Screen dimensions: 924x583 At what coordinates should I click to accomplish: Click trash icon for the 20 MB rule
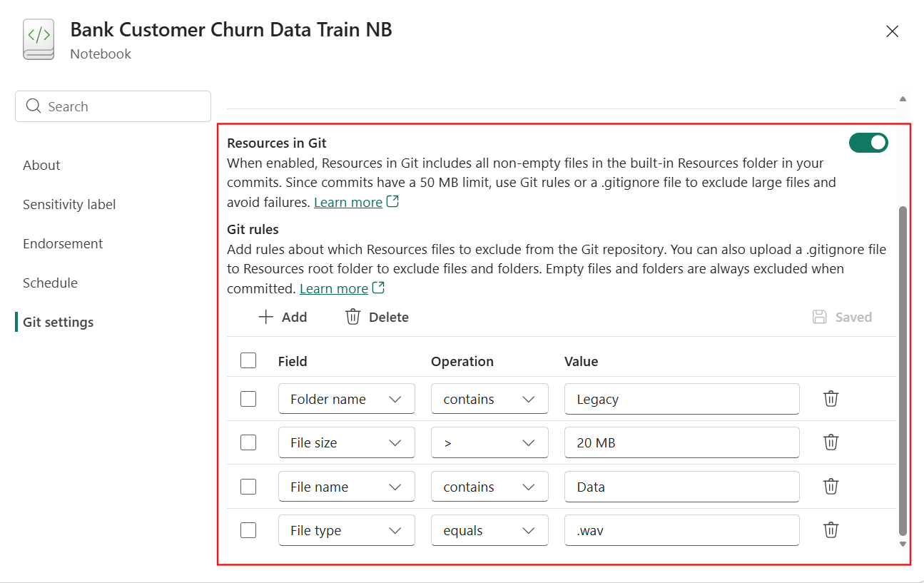831,442
